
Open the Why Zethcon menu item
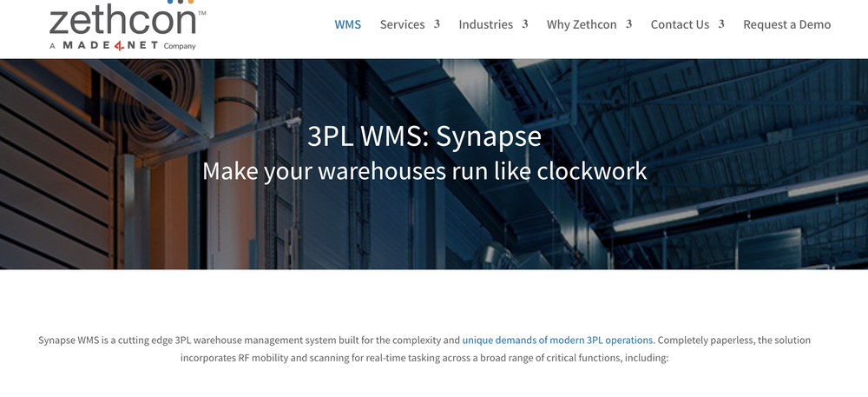[582, 24]
